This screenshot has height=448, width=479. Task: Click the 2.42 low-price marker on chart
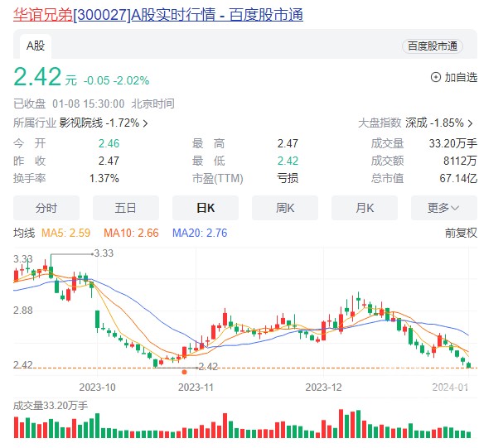tap(208, 367)
